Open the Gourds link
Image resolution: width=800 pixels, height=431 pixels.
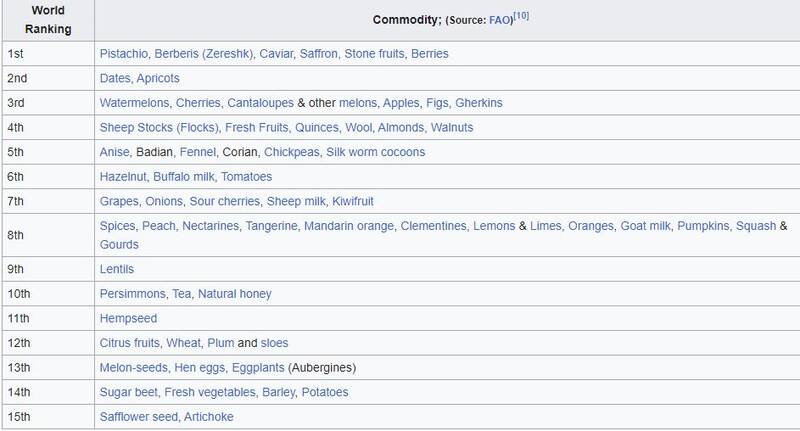click(x=119, y=244)
